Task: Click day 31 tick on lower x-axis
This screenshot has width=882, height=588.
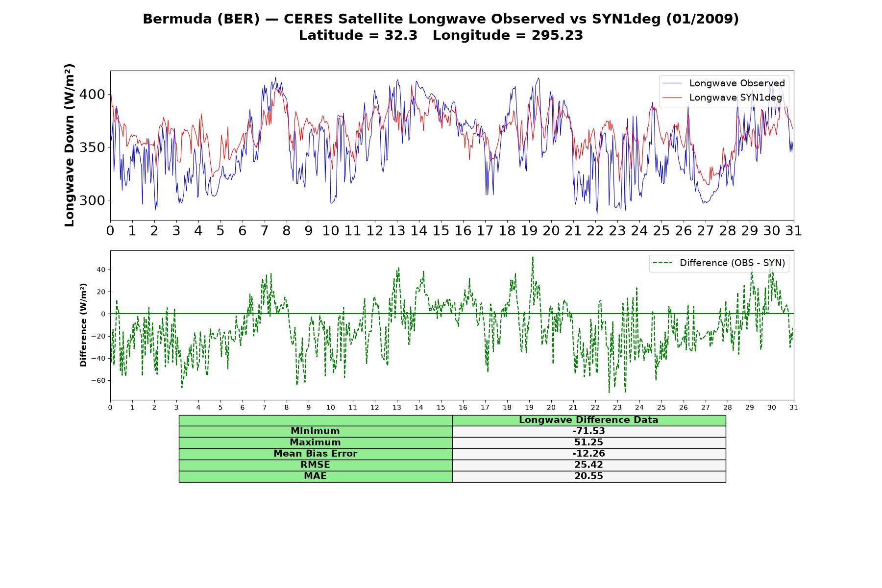Action: (794, 407)
